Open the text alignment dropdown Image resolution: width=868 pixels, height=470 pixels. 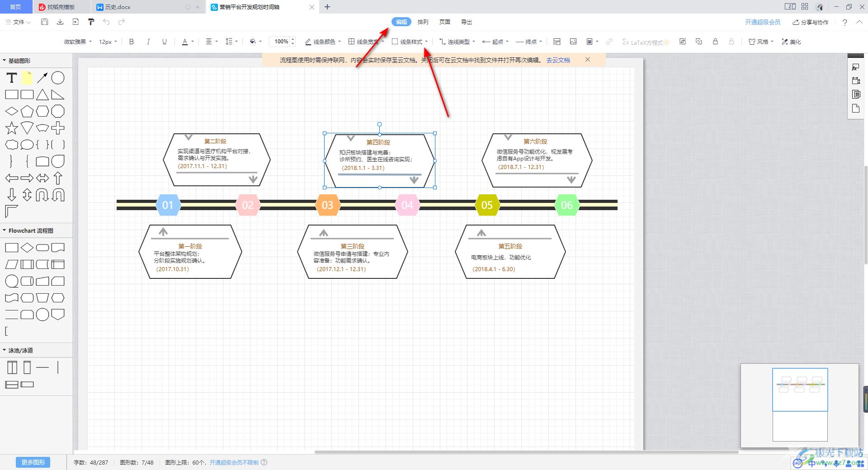coord(212,42)
